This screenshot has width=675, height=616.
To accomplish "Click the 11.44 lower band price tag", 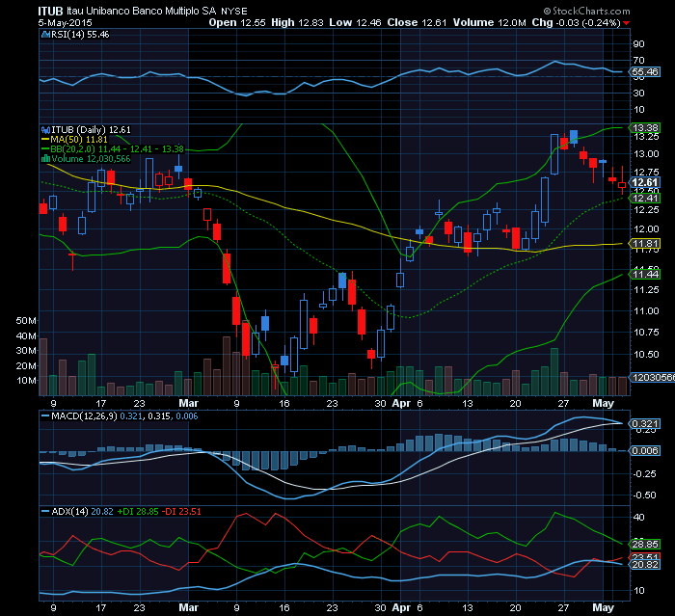I will coord(645,274).
